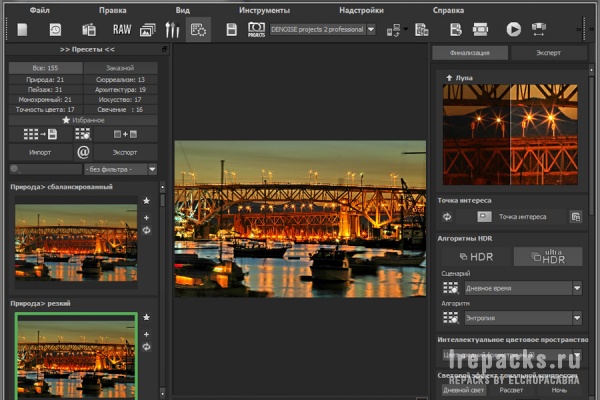Click the Точка интереса button

(x=512, y=217)
